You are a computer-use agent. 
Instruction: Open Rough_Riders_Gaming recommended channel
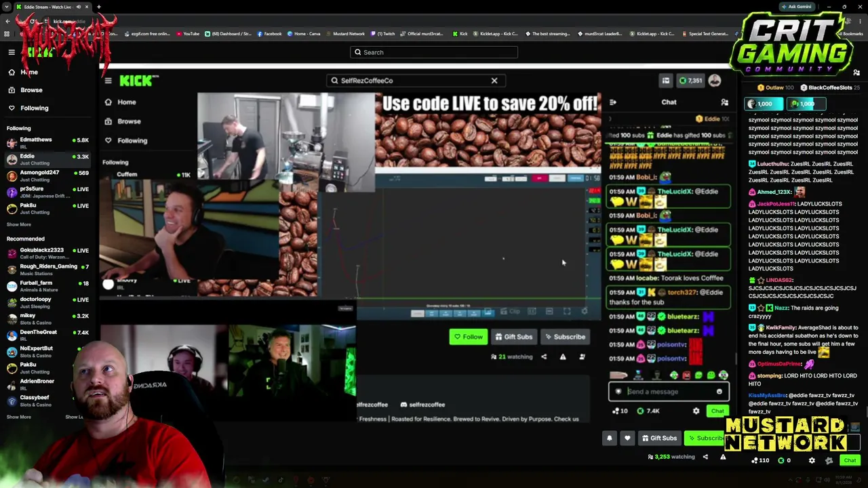47,270
